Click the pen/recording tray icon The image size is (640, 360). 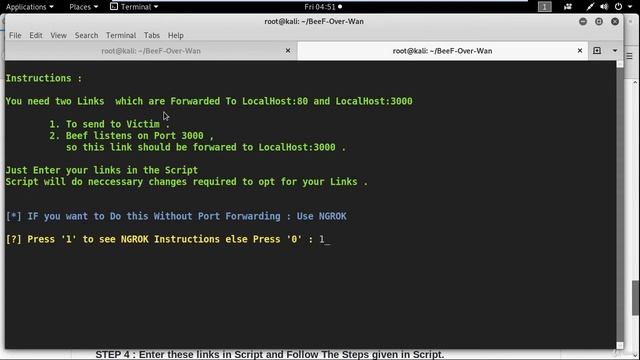[590, 7]
